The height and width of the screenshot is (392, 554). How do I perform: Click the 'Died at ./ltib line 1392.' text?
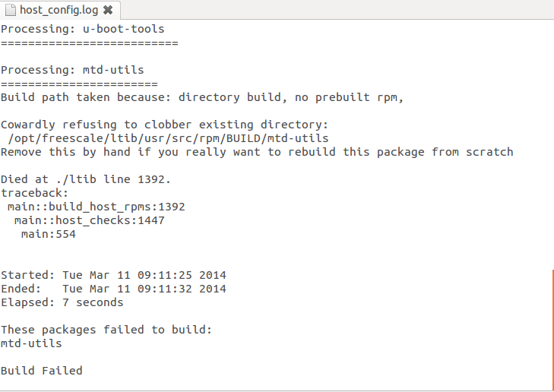click(x=86, y=179)
